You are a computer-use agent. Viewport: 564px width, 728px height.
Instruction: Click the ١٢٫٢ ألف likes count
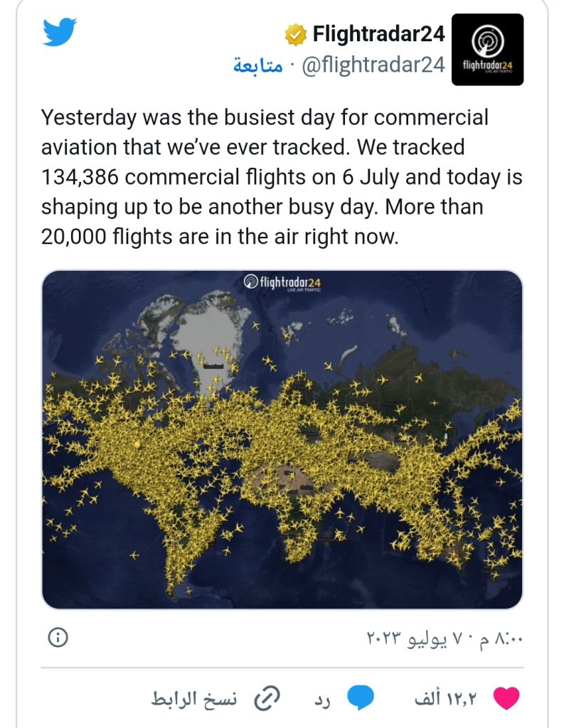(445, 698)
